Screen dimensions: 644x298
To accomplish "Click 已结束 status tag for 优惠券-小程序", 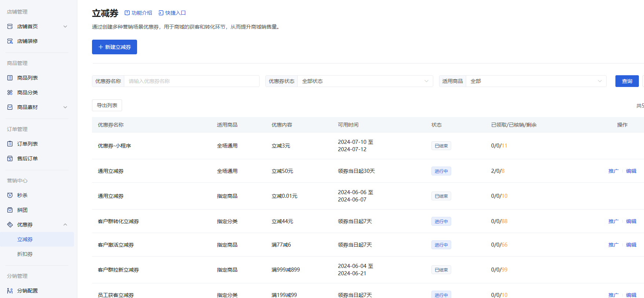I will 441,146.
